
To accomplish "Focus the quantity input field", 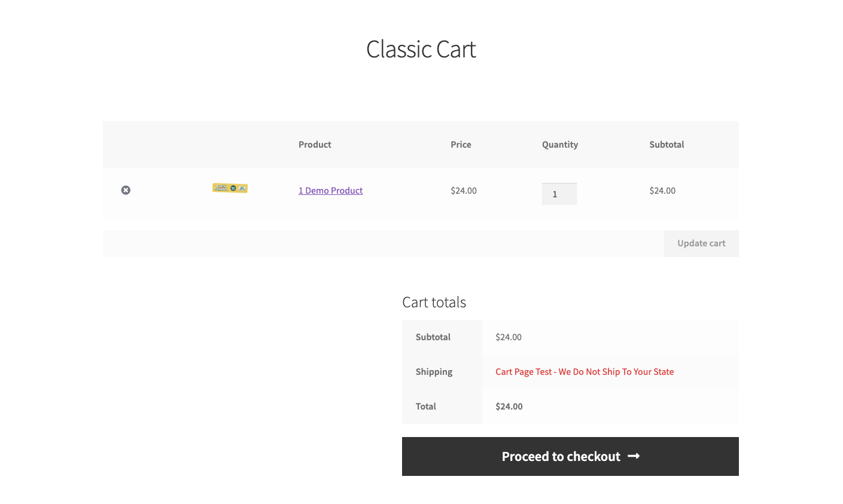I will tap(559, 194).
